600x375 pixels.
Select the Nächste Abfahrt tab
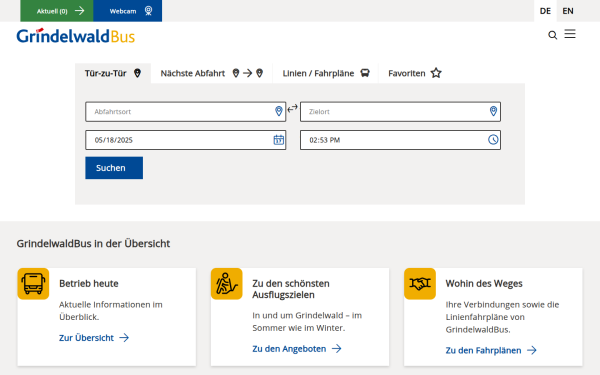coord(212,73)
